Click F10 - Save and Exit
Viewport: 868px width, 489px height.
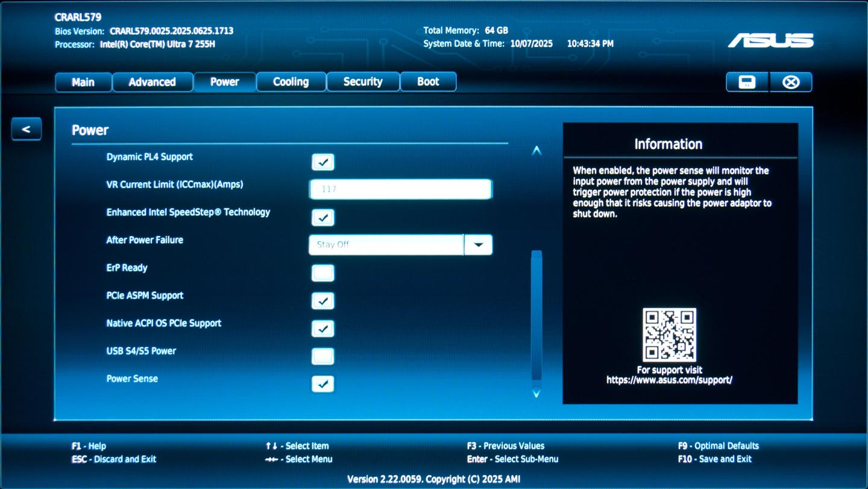point(715,459)
